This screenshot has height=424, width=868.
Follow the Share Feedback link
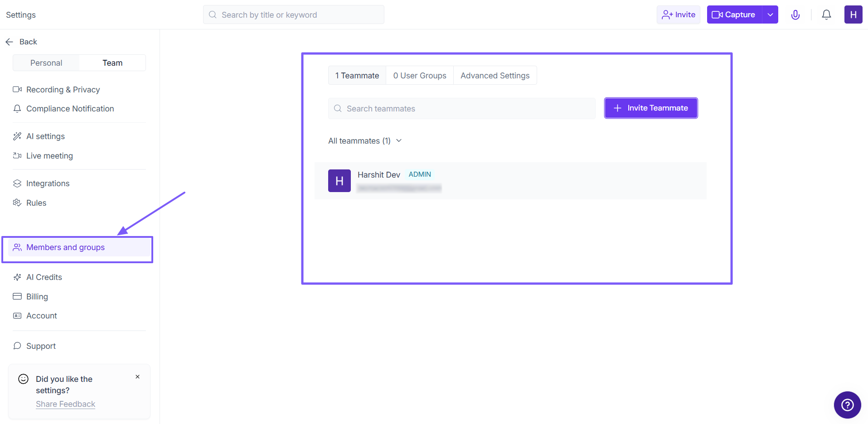(x=66, y=404)
